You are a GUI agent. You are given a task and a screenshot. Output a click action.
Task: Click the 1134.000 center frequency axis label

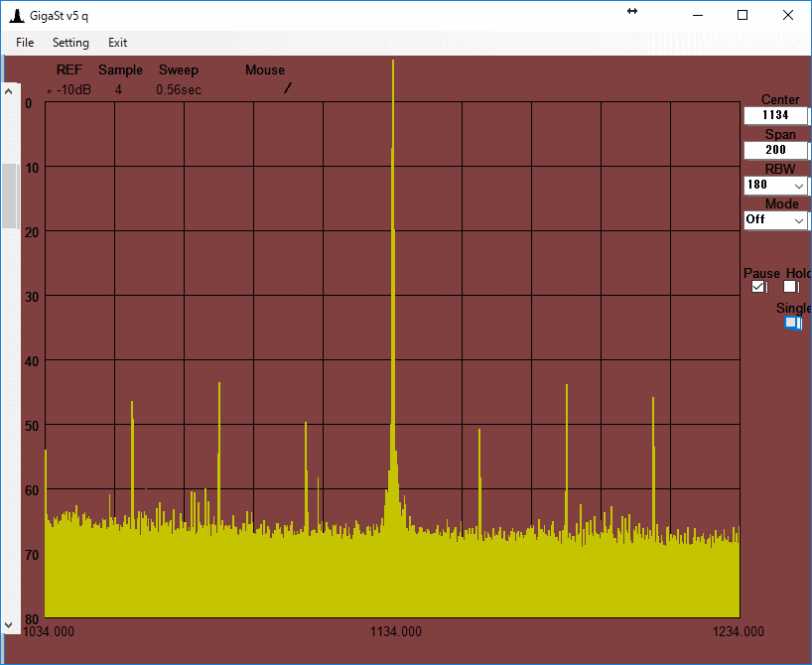point(396,631)
